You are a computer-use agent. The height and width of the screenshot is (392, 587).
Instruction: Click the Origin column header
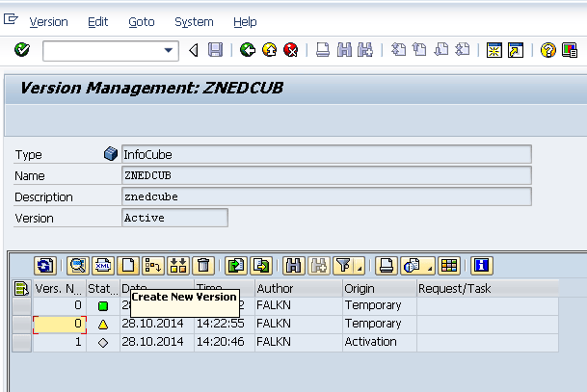[x=379, y=288]
